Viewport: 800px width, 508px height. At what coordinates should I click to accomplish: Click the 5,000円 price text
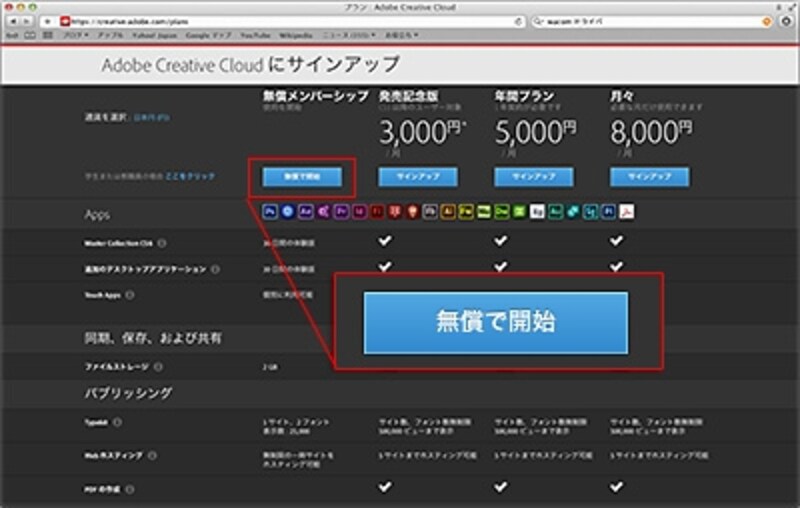tap(536, 133)
